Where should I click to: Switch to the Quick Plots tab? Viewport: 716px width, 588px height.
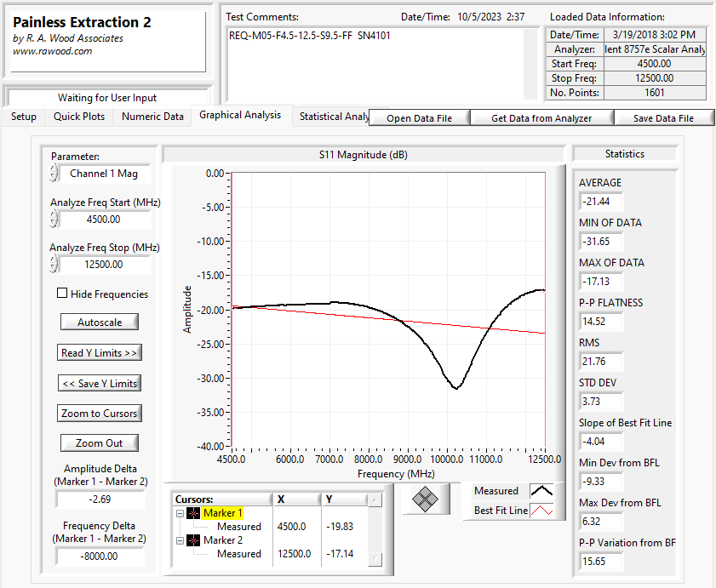(79, 117)
